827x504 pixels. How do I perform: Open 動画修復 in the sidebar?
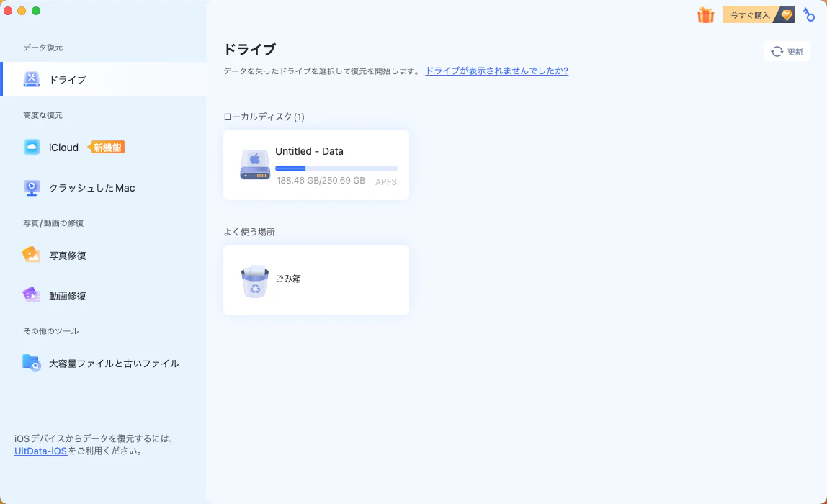point(68,297)
